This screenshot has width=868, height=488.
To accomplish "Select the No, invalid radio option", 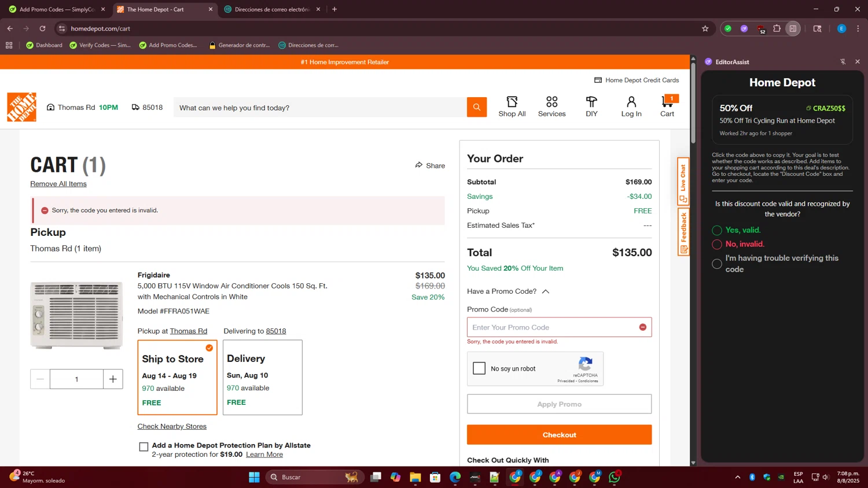I will click(717, 244).
